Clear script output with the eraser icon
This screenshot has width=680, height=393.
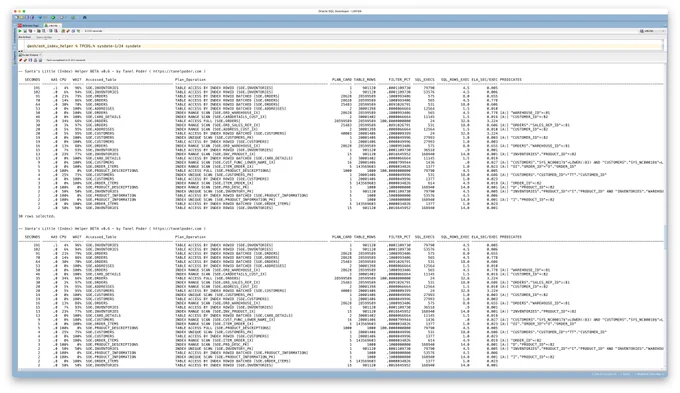coord(25,60)
